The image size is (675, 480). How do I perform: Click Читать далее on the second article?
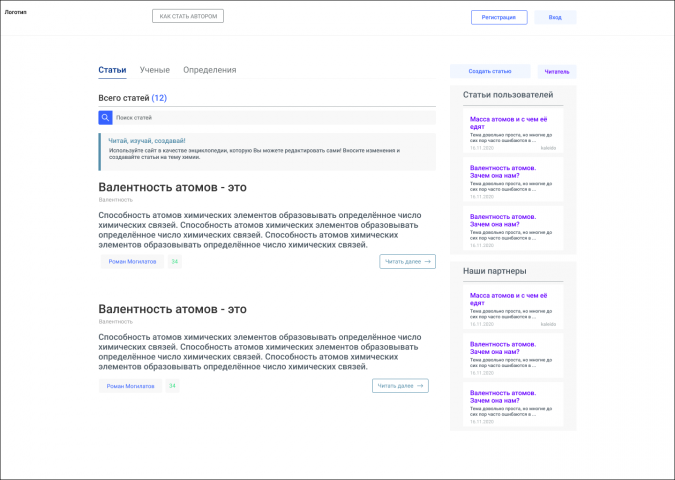400,386
